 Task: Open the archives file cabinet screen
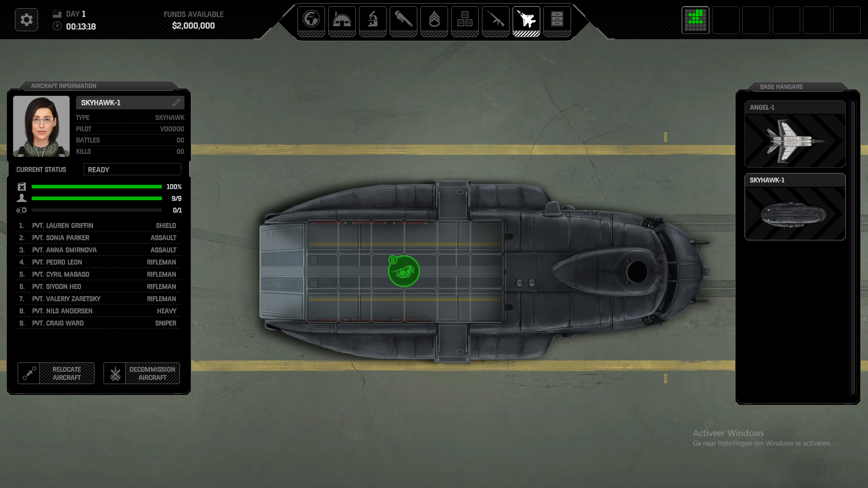[x=557, y=20]
